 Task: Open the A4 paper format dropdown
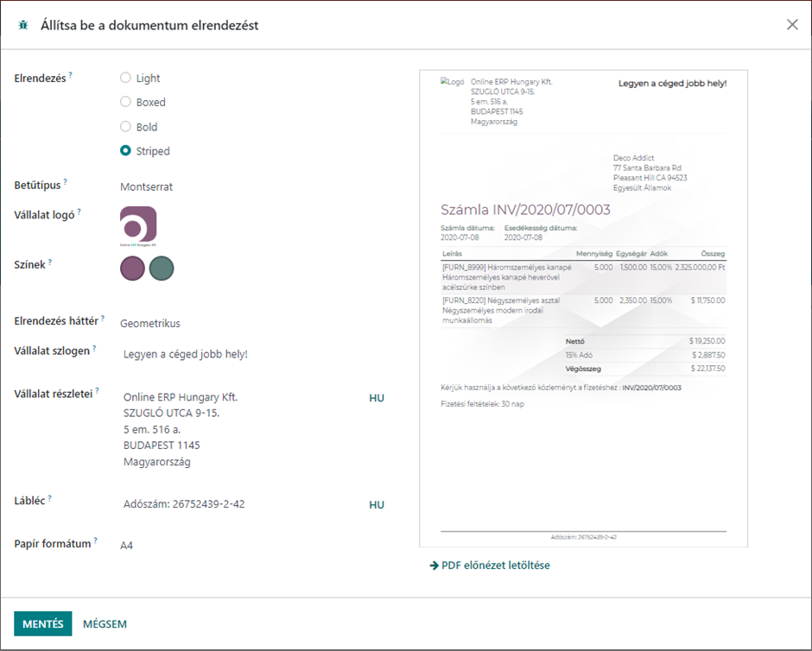coord(127,546)
